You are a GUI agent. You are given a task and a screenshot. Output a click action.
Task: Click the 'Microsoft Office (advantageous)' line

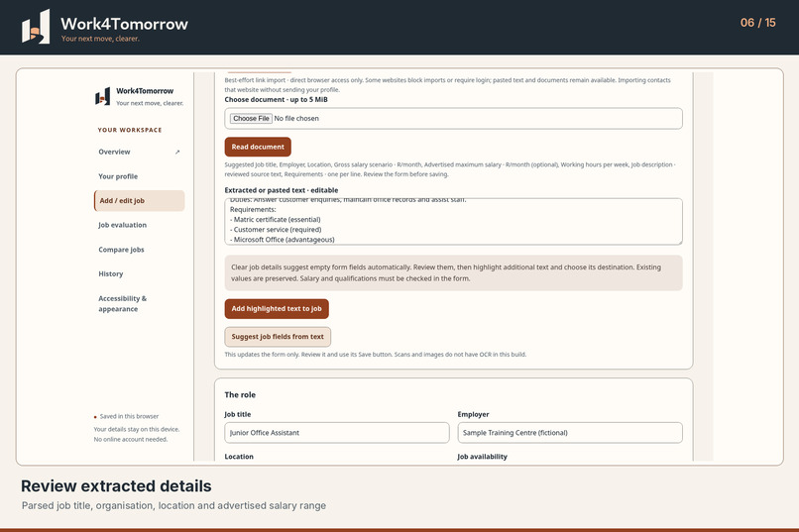point(283,240)
